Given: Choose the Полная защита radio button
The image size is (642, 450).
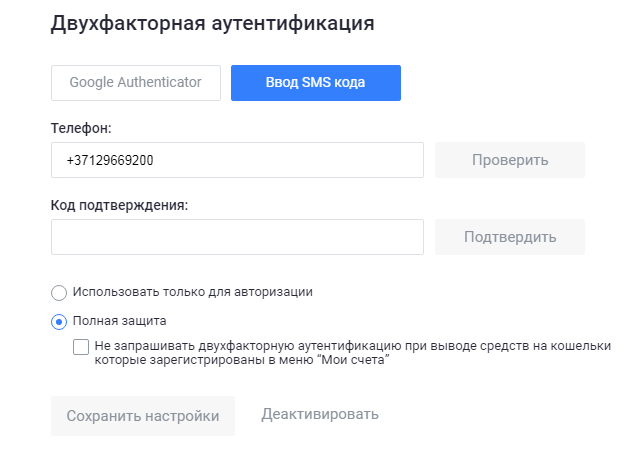Looking at the screenshot, I should 59,322.
